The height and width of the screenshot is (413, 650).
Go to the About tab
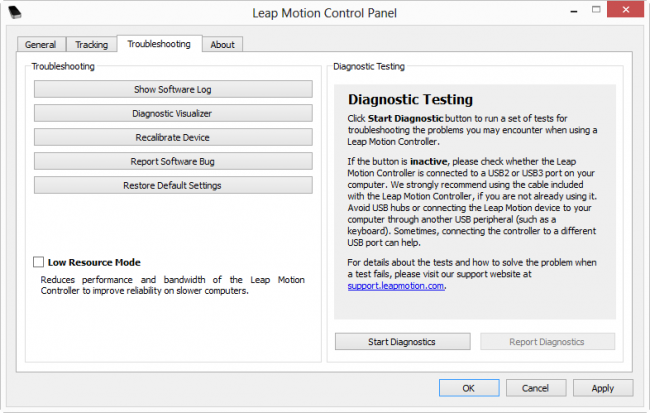coord(222,44)
